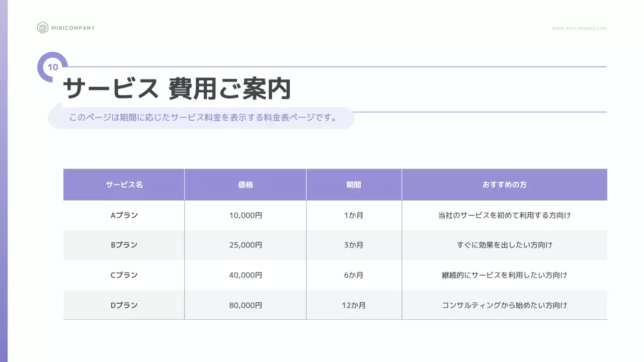Click the Bプラン row label
Image resolution: width=644 pixels, height=362 pixels.
coord(123,245)
